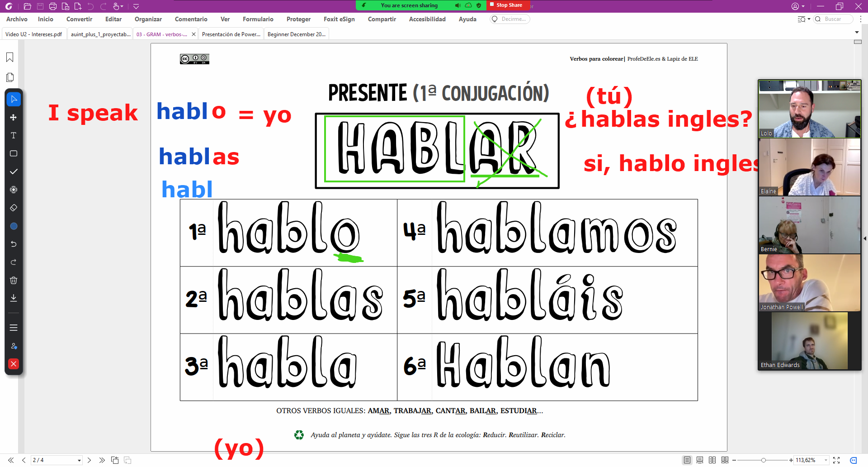Open the Ayuda menu
Image resolution: width=868 pixels, height=467 pixels.
tap(467, 19)
